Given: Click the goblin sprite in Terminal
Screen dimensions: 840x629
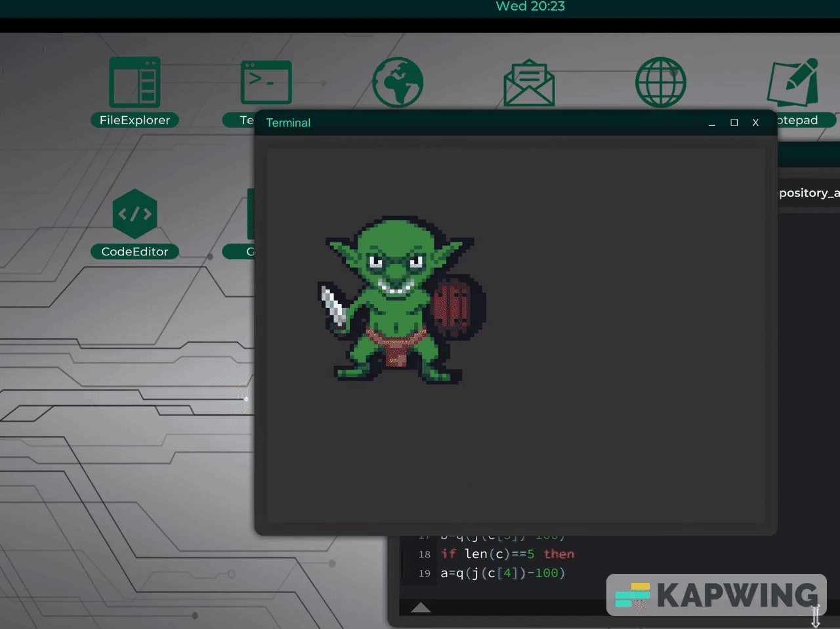Looking at the screenshot, I should click(x=402, y=299).
